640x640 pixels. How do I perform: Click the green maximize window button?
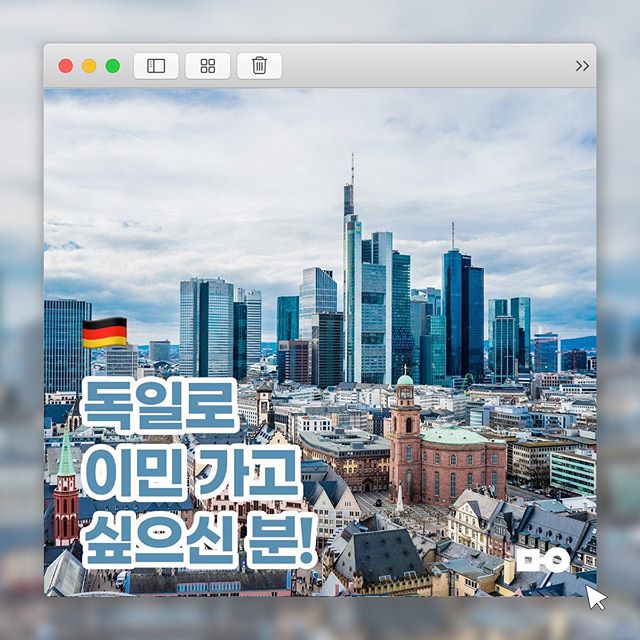pos(113,66)
